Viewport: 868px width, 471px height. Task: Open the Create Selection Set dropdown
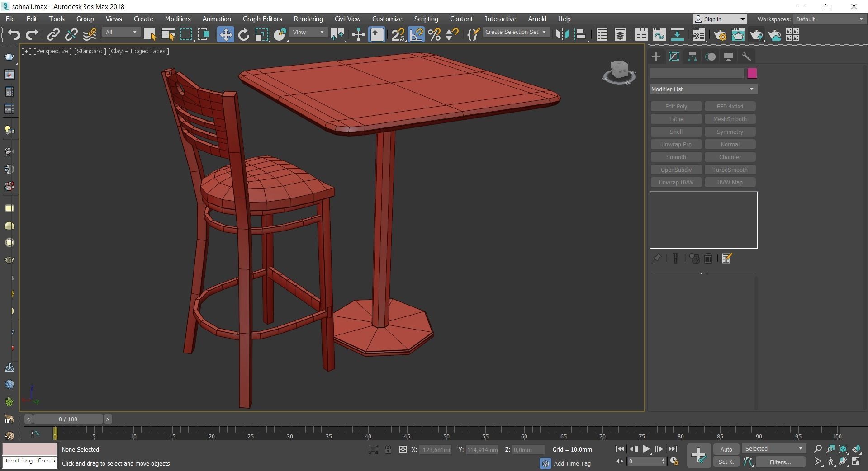click(x=516, y=32)
